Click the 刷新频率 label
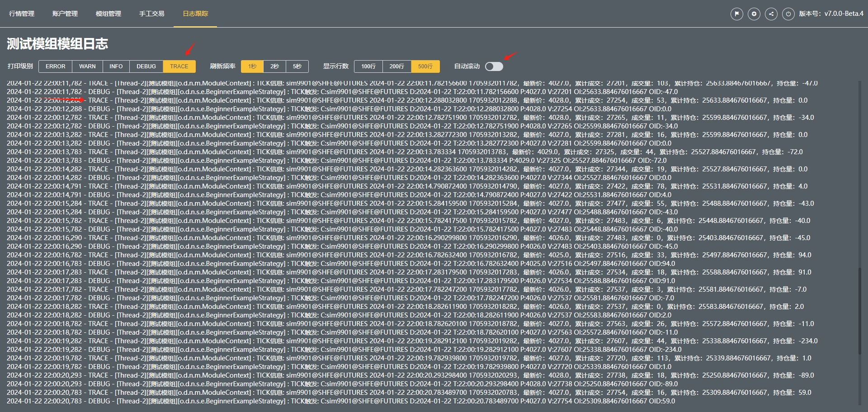Viewport: 868px width, 412px height. [x=222, y=66]
